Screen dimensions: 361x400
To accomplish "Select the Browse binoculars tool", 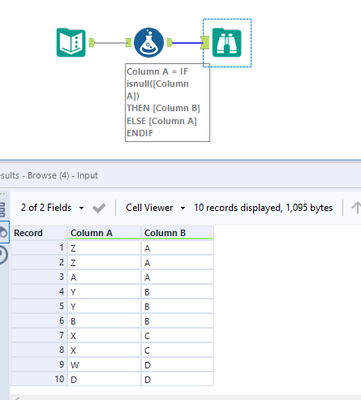I will (x=227, y=43).
